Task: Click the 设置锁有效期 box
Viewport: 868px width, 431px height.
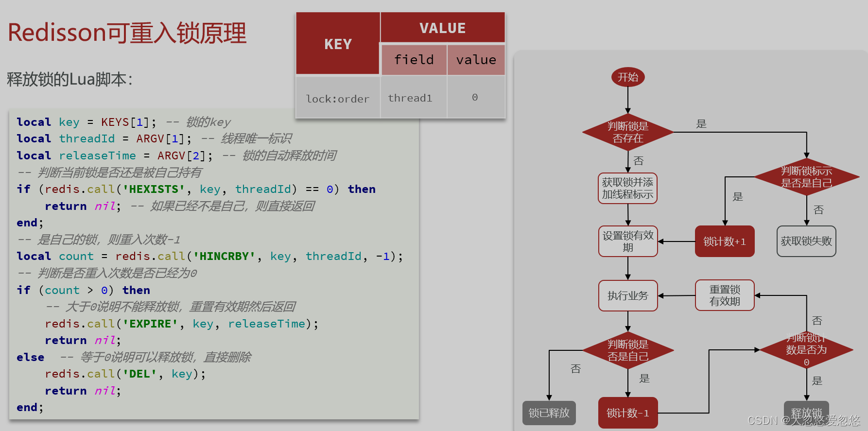Action: pos(628,241)
